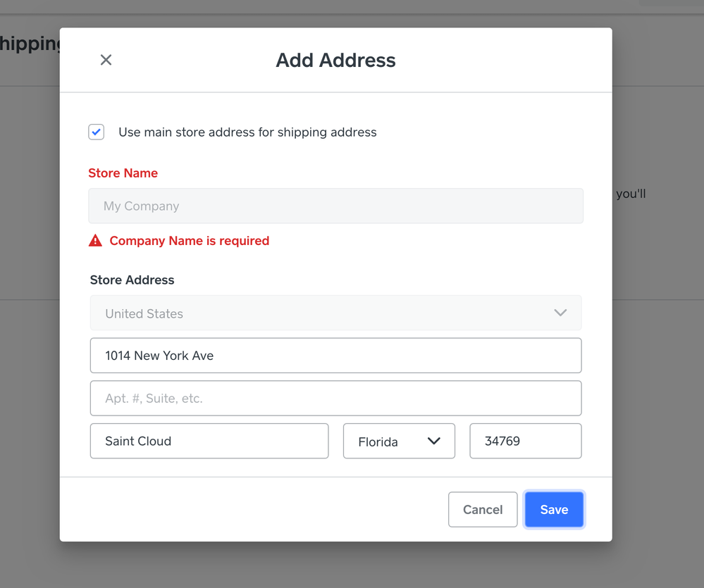This screenshot has height=588, width=704.
Task: Click the red Store Name label
Action: [123, 173]
